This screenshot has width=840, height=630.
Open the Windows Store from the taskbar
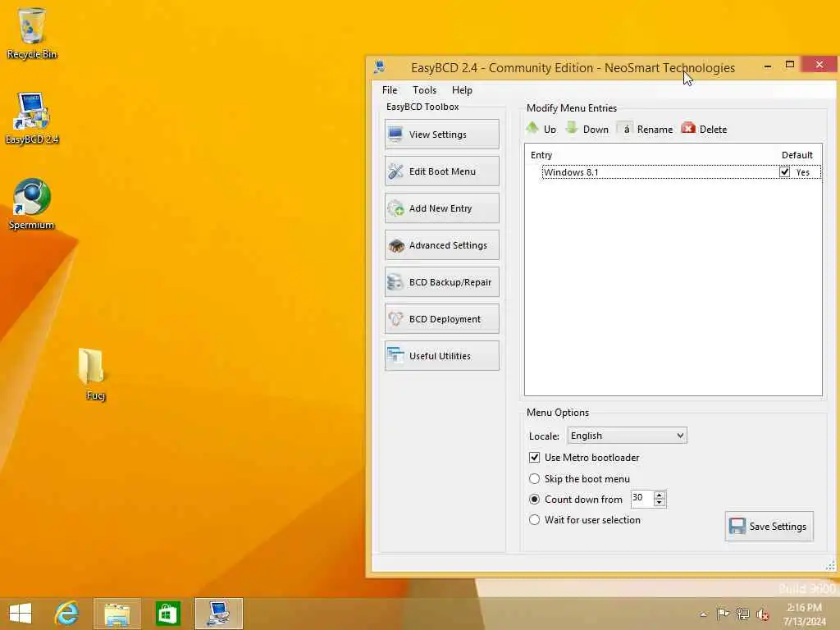(167, 614)
